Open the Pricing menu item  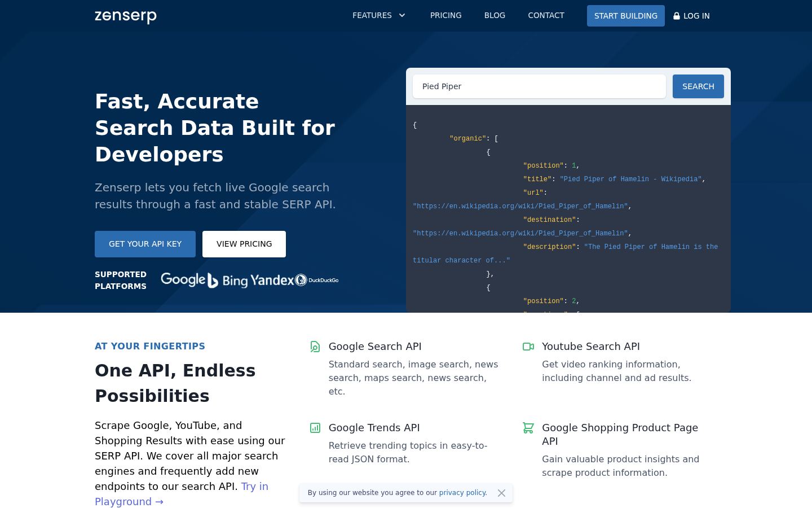coord(446,15)
